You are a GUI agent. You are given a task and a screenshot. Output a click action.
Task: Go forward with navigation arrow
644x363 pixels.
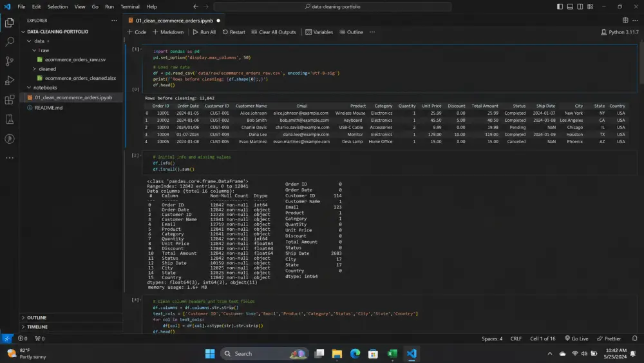(206, 6)
